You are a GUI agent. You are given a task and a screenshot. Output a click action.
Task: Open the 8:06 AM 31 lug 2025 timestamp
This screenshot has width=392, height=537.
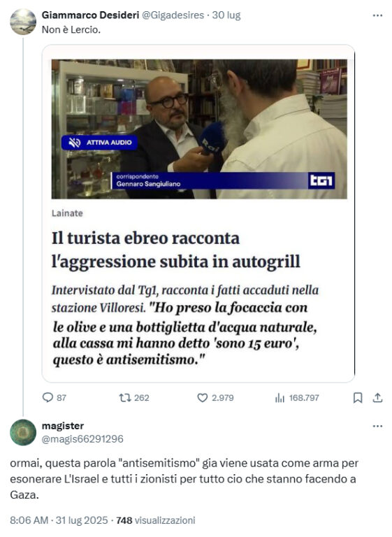click(59, 520)
